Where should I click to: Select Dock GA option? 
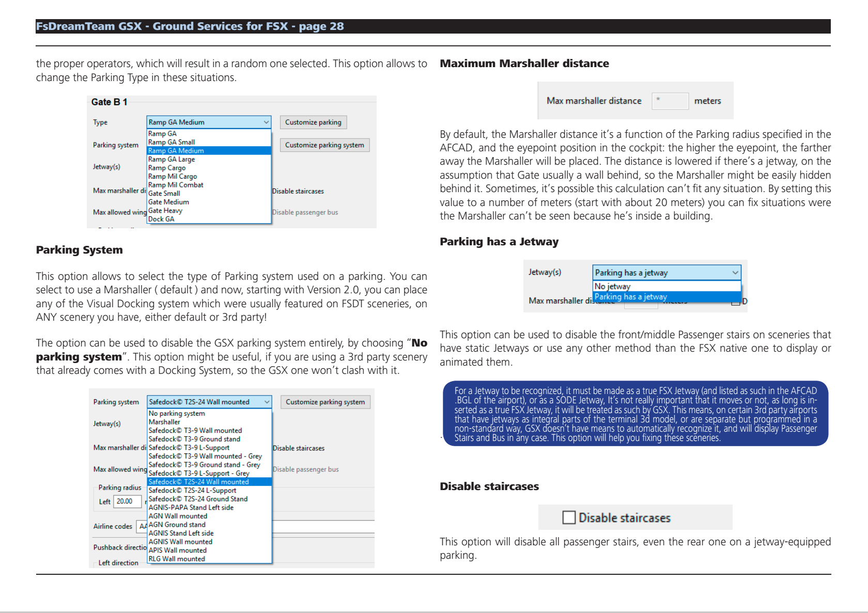click(161, 219)
